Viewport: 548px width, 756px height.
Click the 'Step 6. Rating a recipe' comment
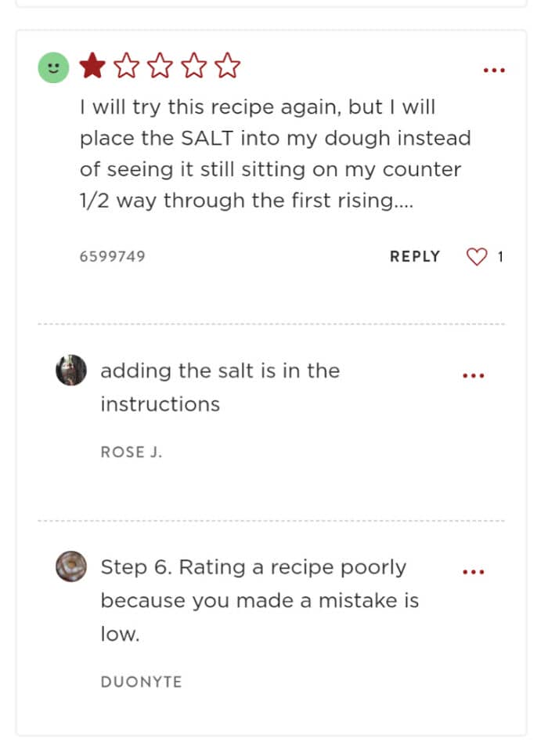pyautogui.click(x=260, y=601)
